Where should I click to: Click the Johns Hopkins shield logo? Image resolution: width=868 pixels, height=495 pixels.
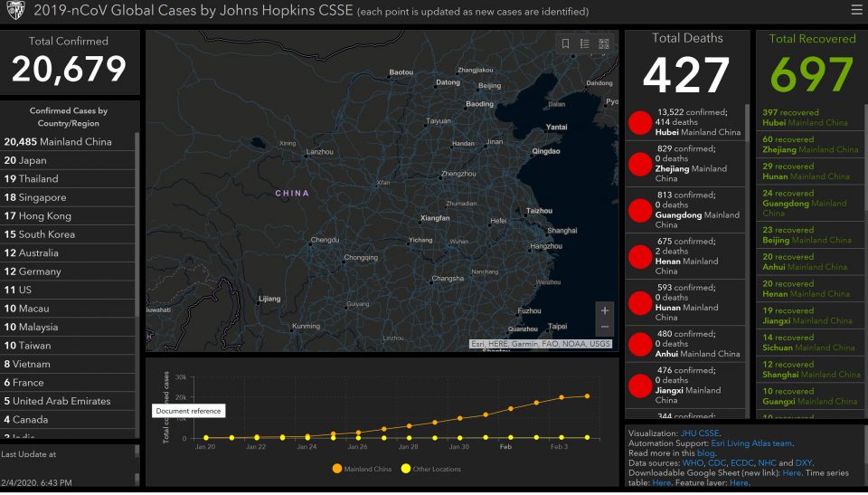(15, 12)
